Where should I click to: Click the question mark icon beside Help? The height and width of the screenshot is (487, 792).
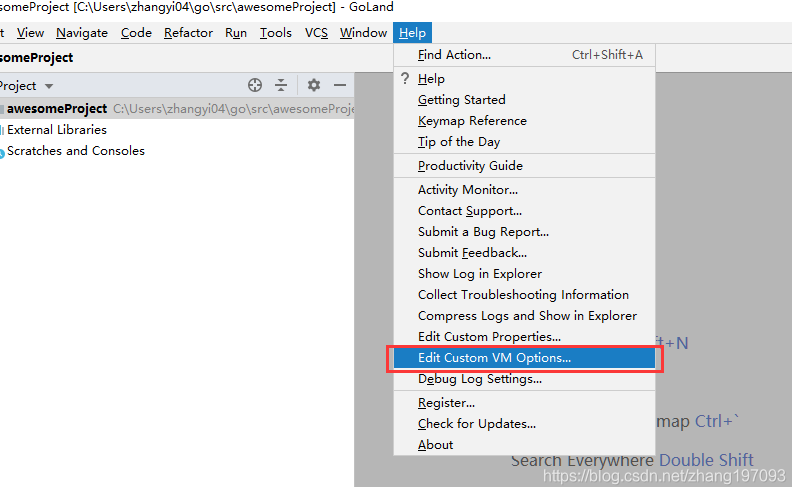(405, 78)
